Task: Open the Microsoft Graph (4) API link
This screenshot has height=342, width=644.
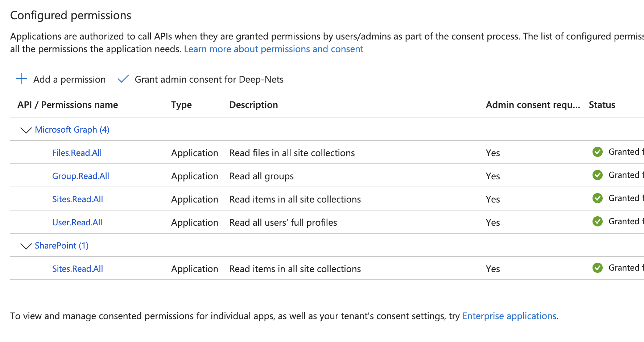Action: tap(72, 130)
